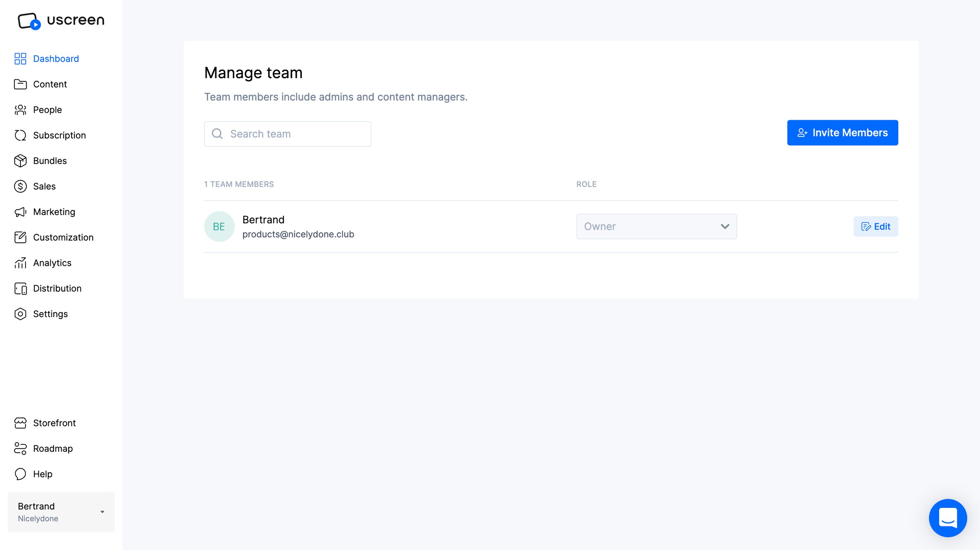Open the Storefront link
980x550 pixels.
click(54, 423)
